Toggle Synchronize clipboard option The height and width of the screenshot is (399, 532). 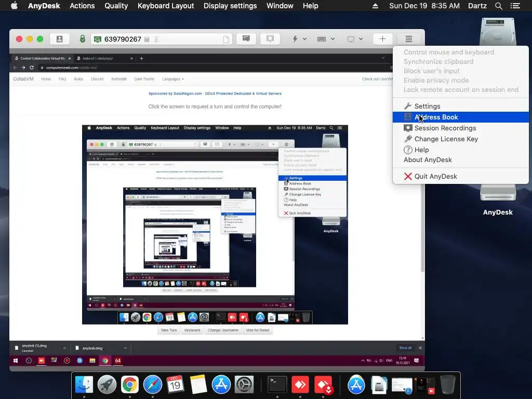438,62
